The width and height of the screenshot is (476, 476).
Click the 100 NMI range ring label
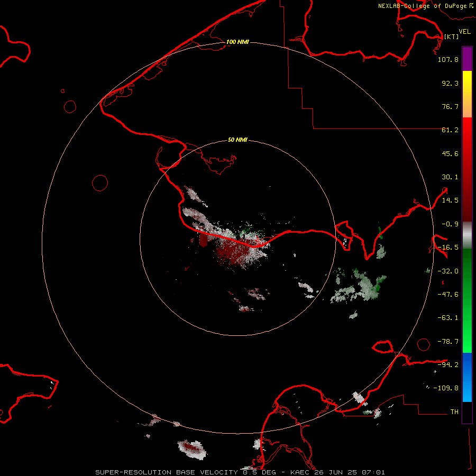pos(237,42)
